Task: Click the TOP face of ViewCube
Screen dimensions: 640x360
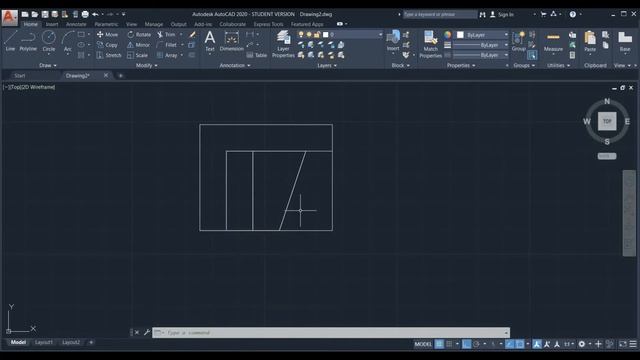Action: tap(607, 121)
